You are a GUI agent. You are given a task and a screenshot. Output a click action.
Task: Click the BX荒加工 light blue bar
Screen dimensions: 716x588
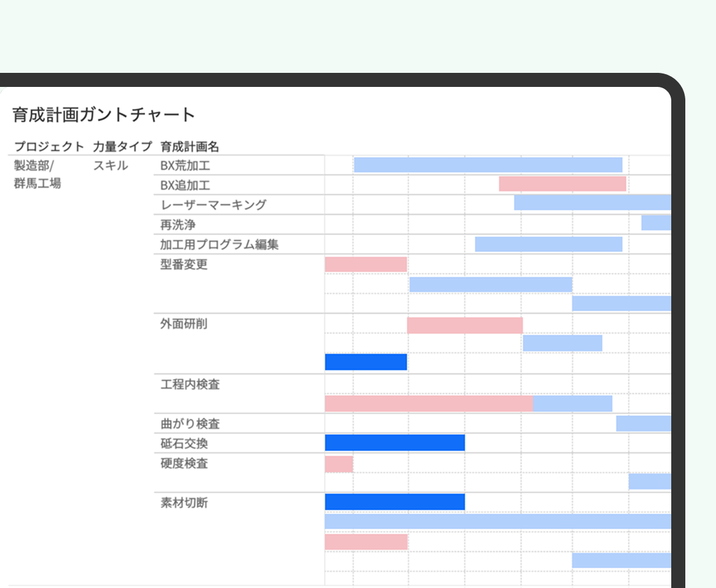(488, 165)
